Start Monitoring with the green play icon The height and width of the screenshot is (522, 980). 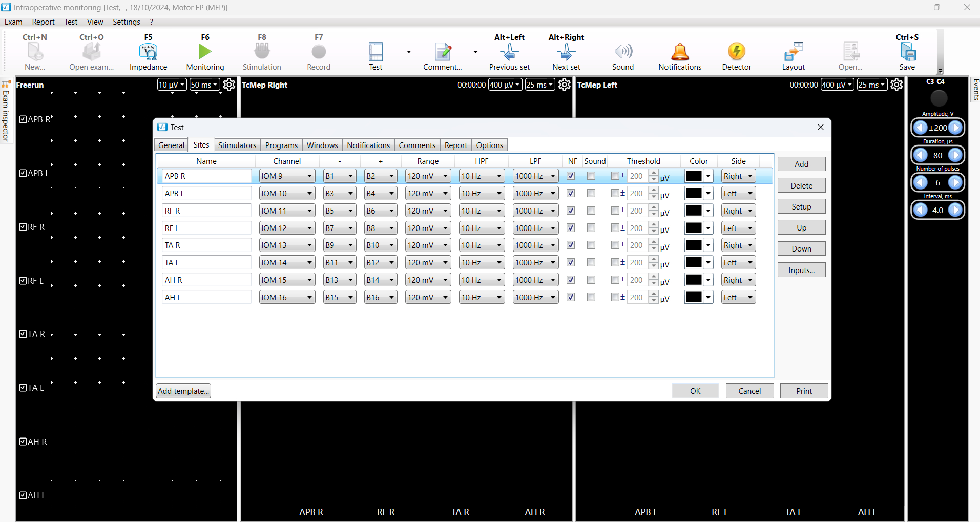pos(205,52)
